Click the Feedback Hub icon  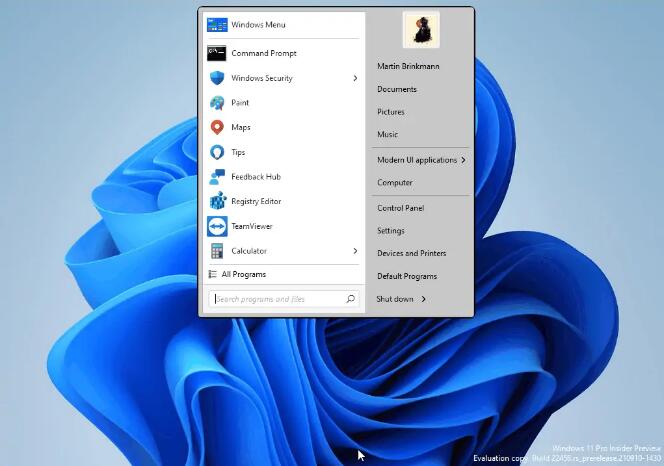point(217,177)
